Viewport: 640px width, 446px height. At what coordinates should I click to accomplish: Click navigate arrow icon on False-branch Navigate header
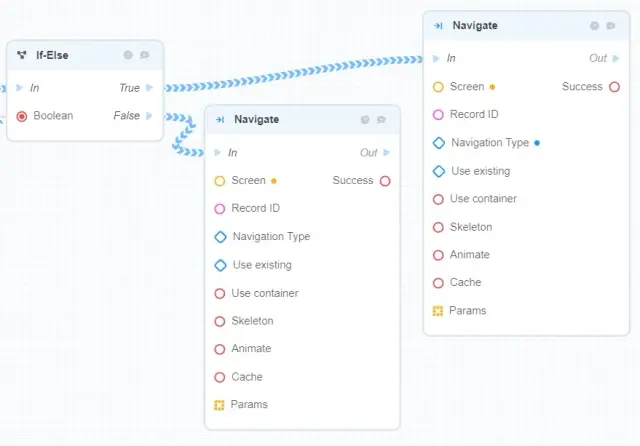(220, 120)
